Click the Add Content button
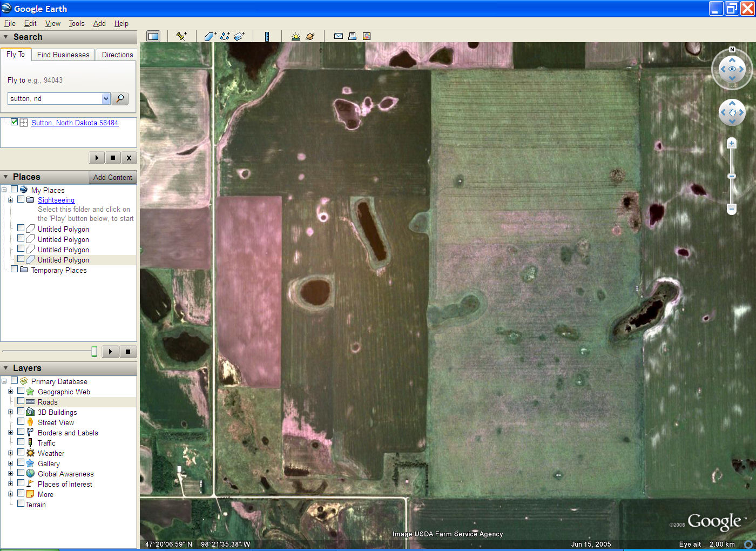 (112, 177)
